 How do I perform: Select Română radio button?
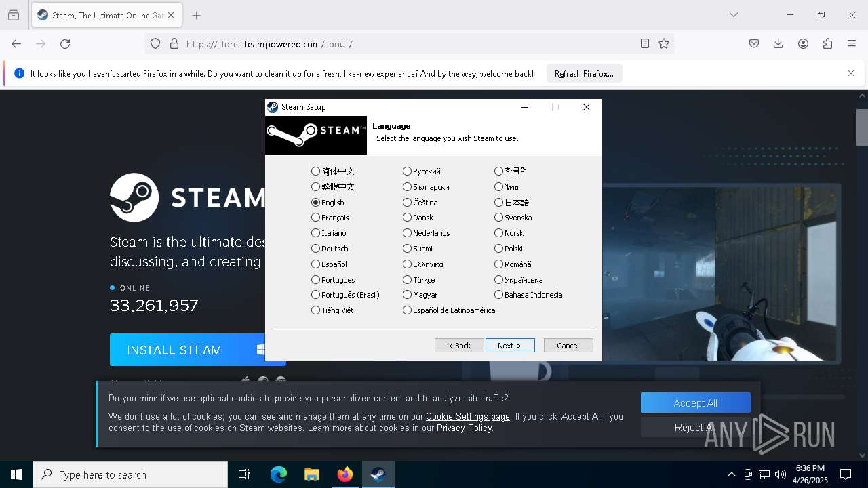point(513,264)
